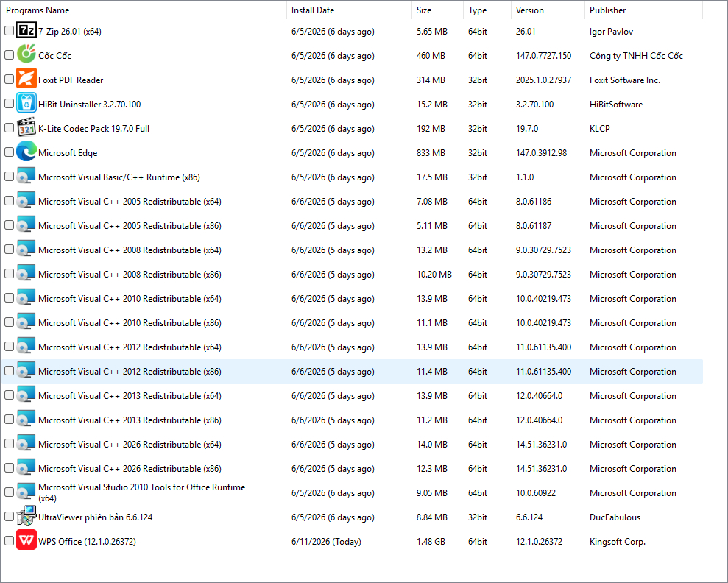Screen dimensions: 728x583
Task: Sort programs by Size column header
Action: (437, 10)
